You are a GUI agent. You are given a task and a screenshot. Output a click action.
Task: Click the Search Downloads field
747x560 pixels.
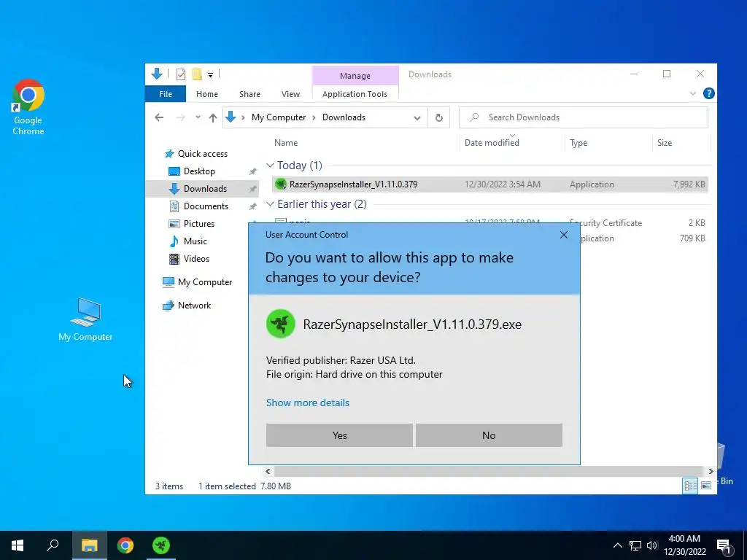click(583, 117)
